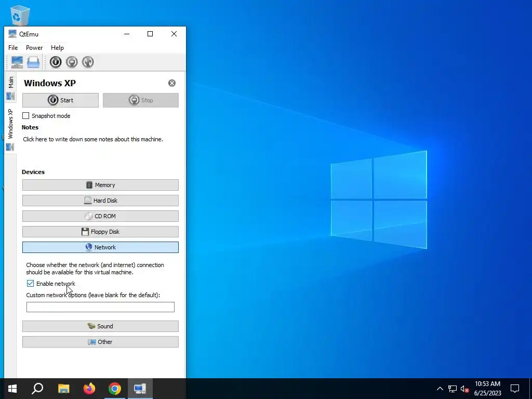
Task: Click the greyed stop icon in toolbar
Action: (72, 62)
